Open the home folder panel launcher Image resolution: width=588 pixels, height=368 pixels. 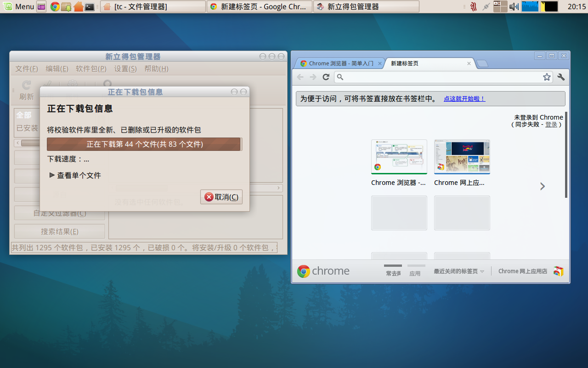click(79, 6)
